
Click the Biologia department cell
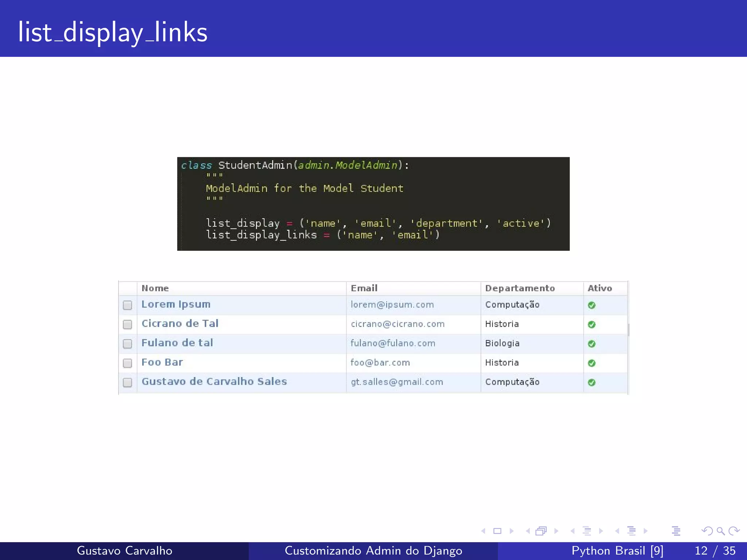[x=502, y=343]
